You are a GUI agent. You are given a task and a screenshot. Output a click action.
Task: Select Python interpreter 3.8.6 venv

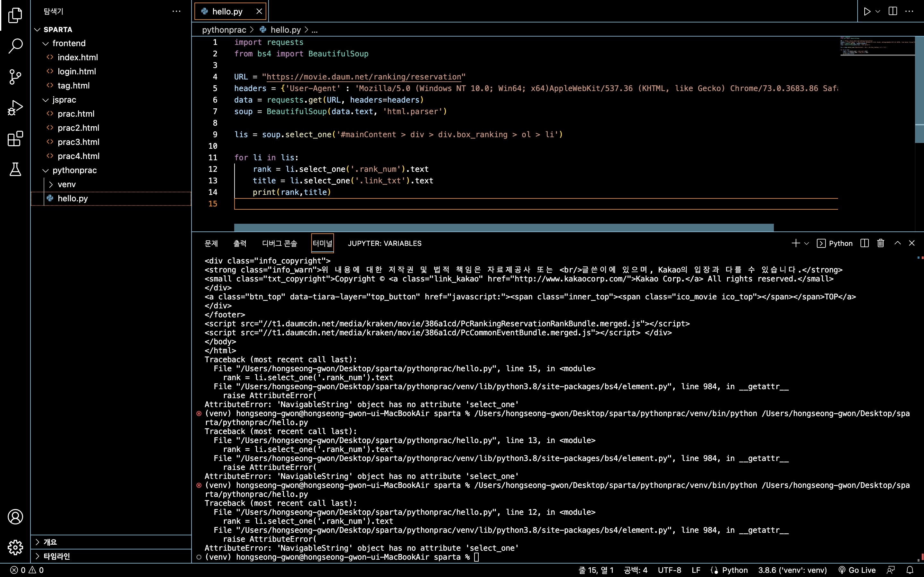pos(792,570)
